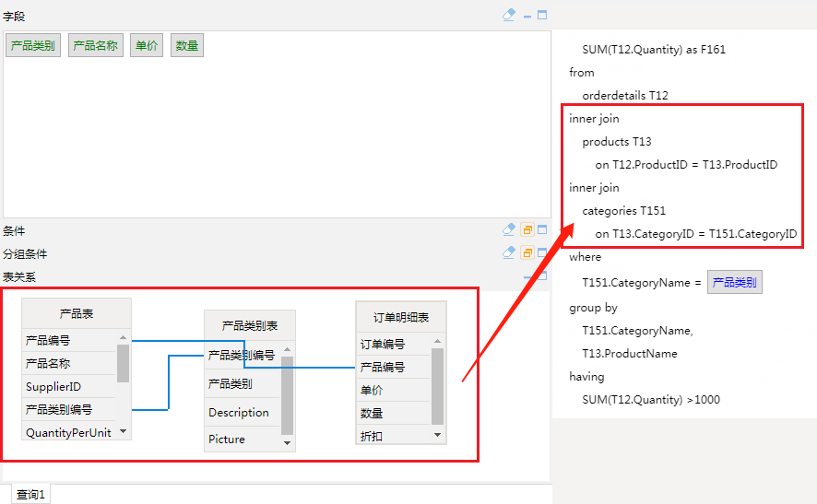Viewport: 817px width, 504px height.
Task: Select 产品类别 row in 产品类别表
Action: pyautogui.click(x=243, y=384)
